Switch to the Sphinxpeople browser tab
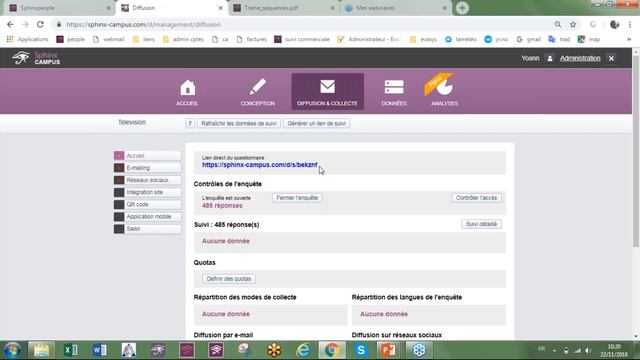This screenshot has height=360, width=640. coord(59,8)
